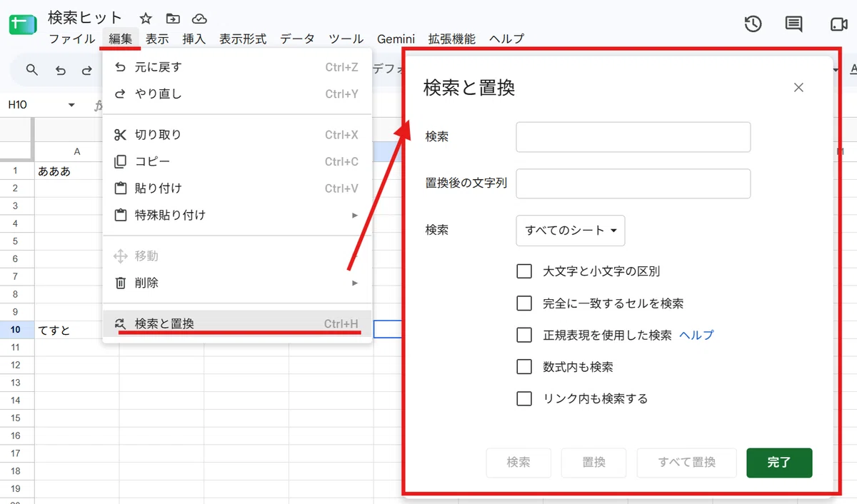
Task: Open the 表示形式 menu
Action: click(243, 39)
